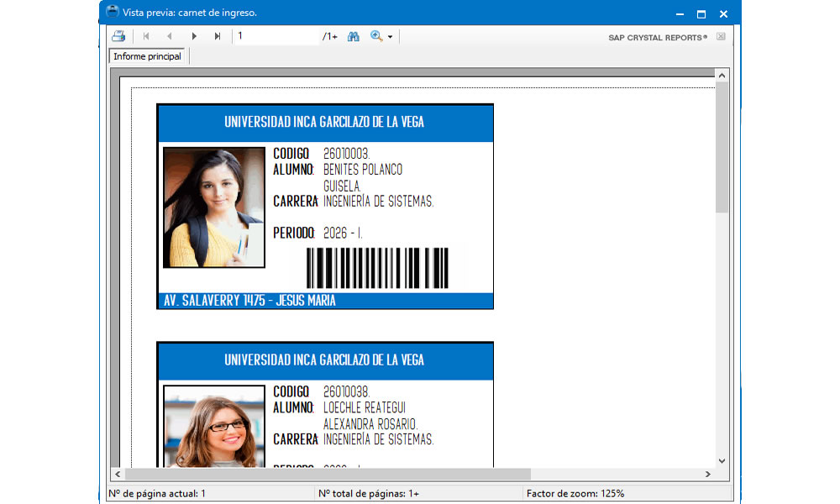Open the find text binoculars tool
The height and width of the screenshot is (504, 840).
pos(354,36)
